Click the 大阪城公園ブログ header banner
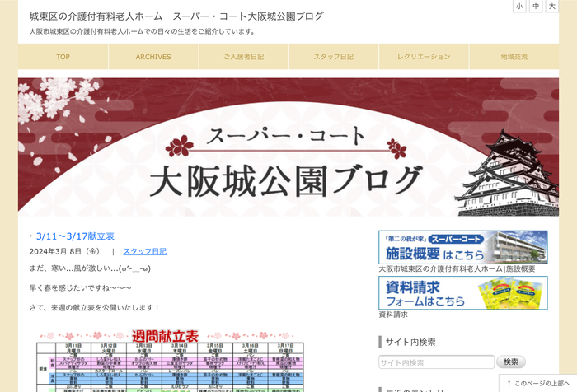 pyautogui.click(x=288, y=147)
